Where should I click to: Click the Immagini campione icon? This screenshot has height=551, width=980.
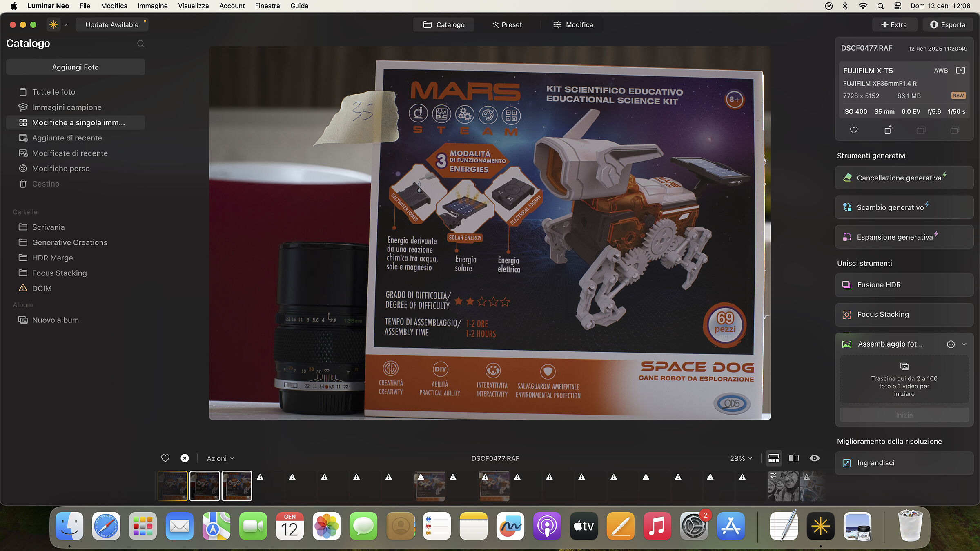coord(23,107)
